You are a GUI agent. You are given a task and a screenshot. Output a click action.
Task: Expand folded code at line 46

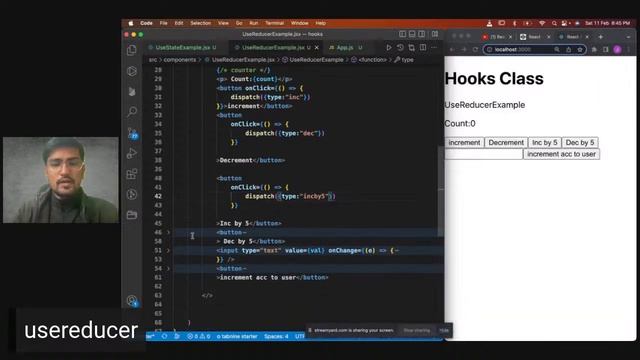tap(168, 232)
